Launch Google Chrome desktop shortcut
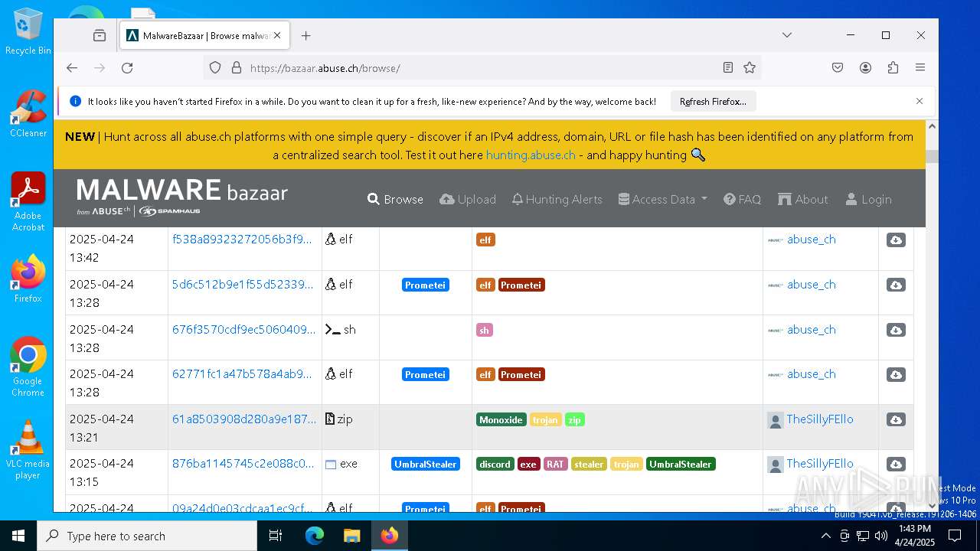The height and width of the screenshot is (551, 980). pyautogui.click(x=28, y=367)
